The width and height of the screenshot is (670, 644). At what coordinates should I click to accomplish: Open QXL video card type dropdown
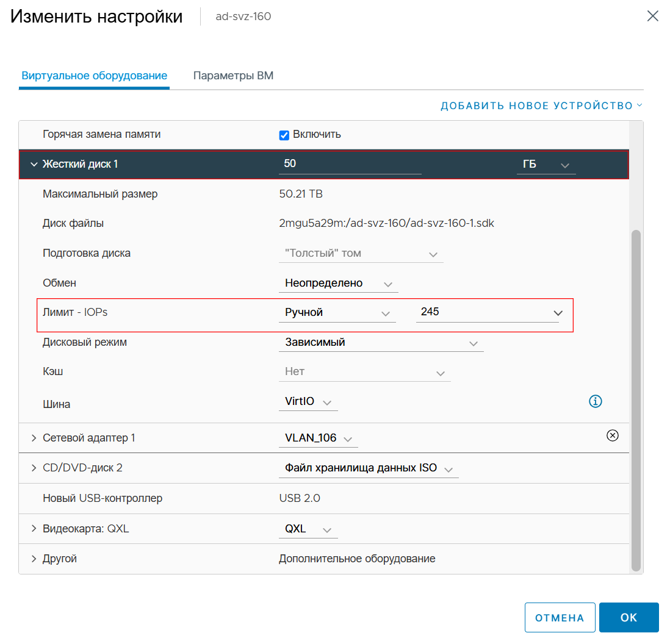(x=308, y=529)
